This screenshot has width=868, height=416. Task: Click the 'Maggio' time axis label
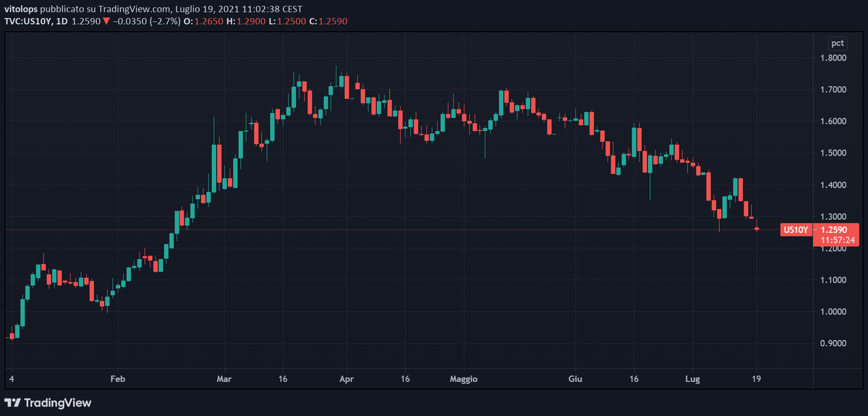point(464,378)
